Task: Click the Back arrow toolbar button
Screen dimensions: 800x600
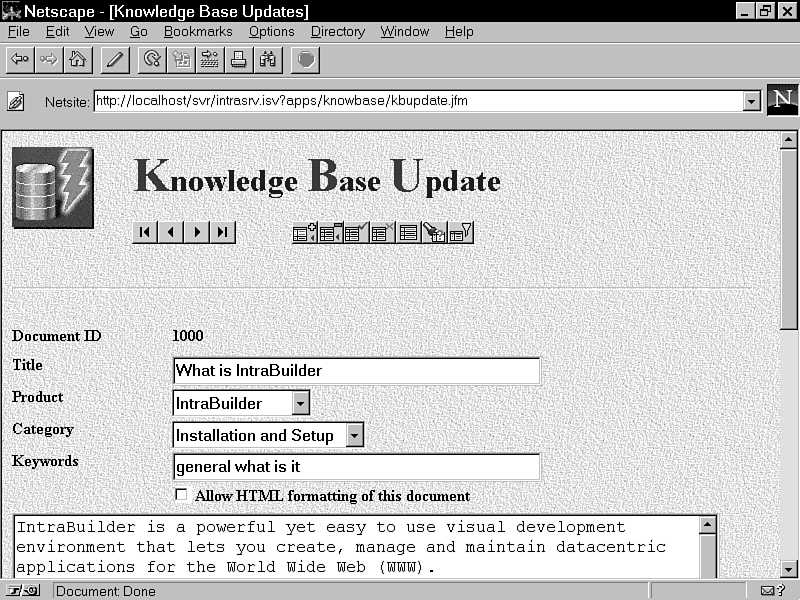Action: tap(19, 60)
